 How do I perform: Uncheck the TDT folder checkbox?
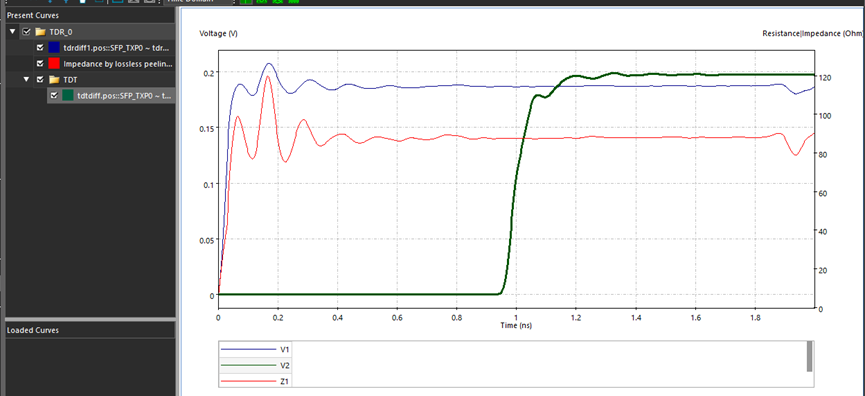(x=40, y=79)
